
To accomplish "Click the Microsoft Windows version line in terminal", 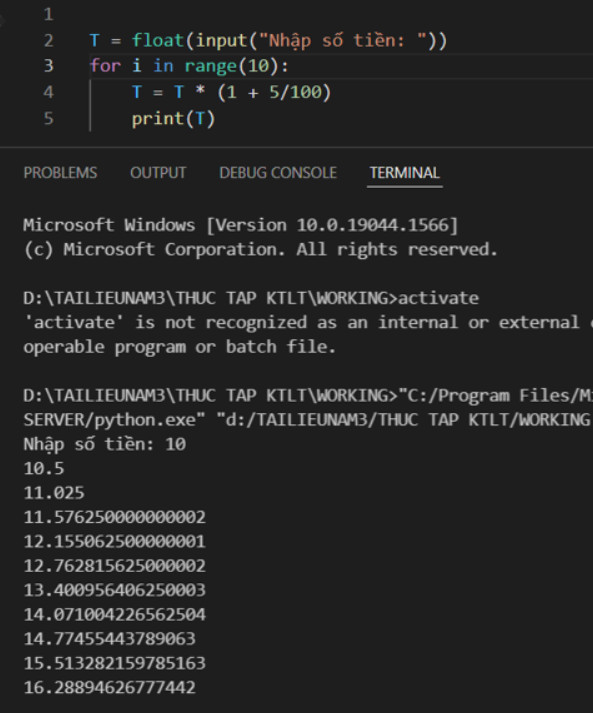I will click(x=241, y=225).
